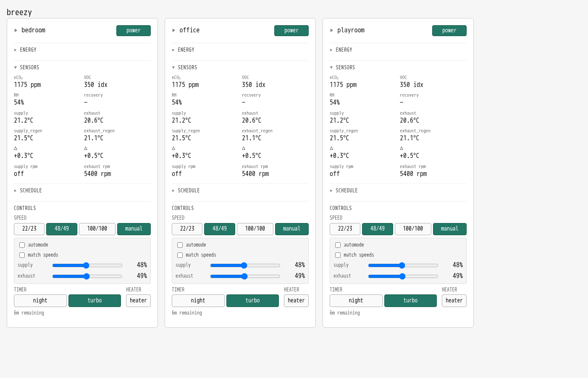The image size is (588, 378).
Task: Click office RH value 54%
Action: tap(177, 102)
